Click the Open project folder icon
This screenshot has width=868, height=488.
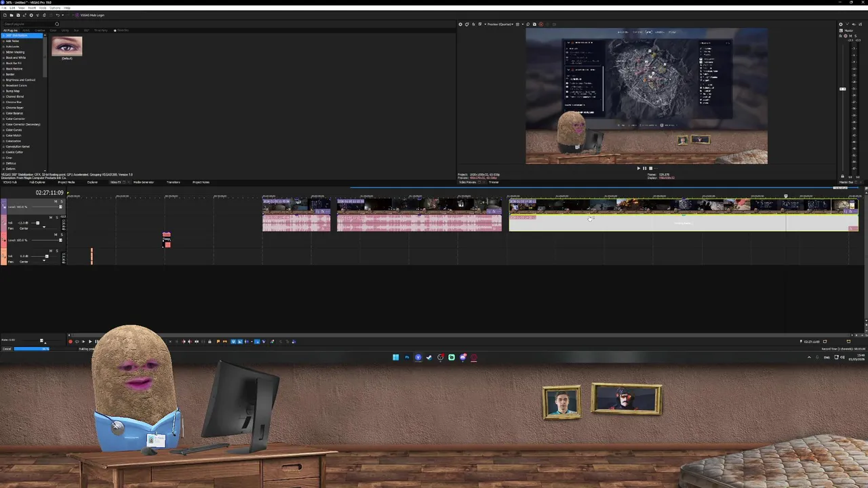point(12,15)
